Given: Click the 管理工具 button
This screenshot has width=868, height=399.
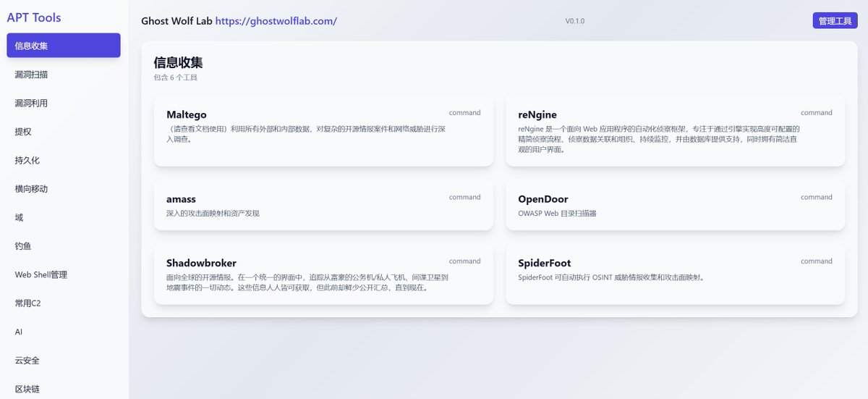Looking at the screenshot, I should click(x=835, y=21).
